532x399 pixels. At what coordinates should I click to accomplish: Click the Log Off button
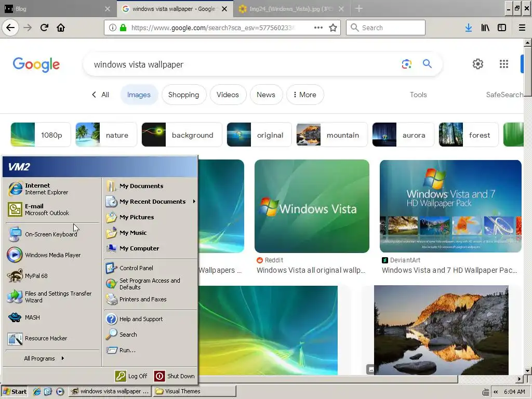131,376
